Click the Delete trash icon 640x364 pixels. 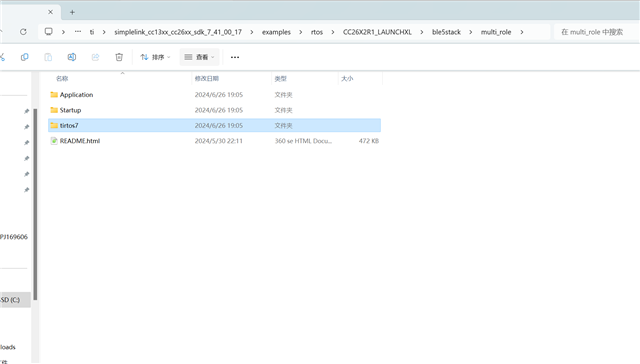(x=119, y=57)
